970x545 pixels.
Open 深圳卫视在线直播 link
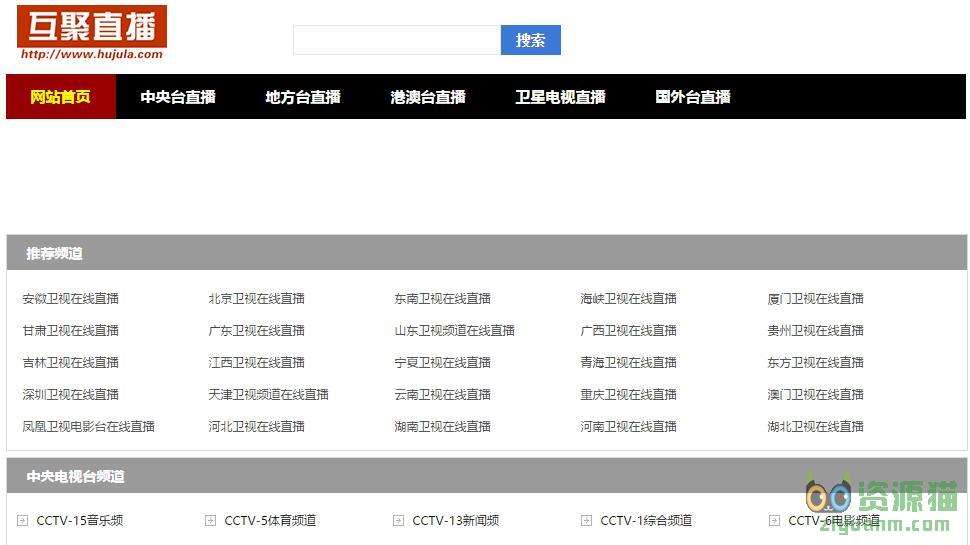pyautogui.click(x=71, y=395)
